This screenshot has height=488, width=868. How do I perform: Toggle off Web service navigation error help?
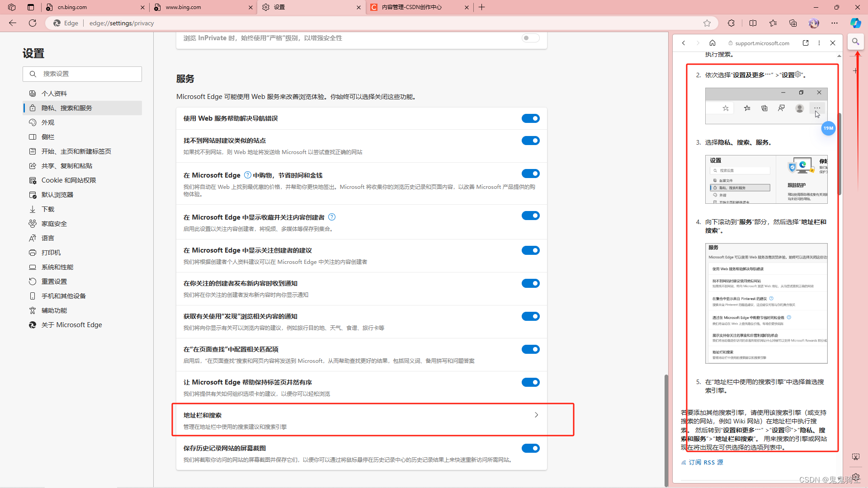pyautogui.click(x=530, y=118)
